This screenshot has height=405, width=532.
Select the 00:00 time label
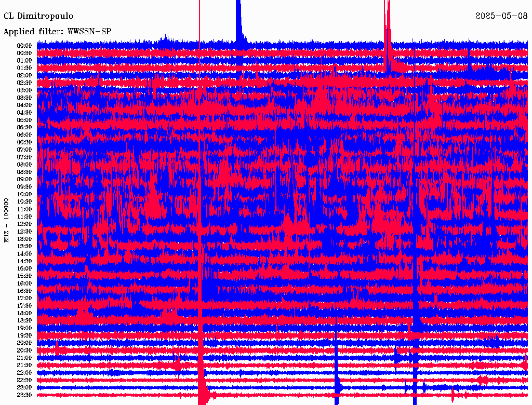pyautogui.click(x=24, y=46)
